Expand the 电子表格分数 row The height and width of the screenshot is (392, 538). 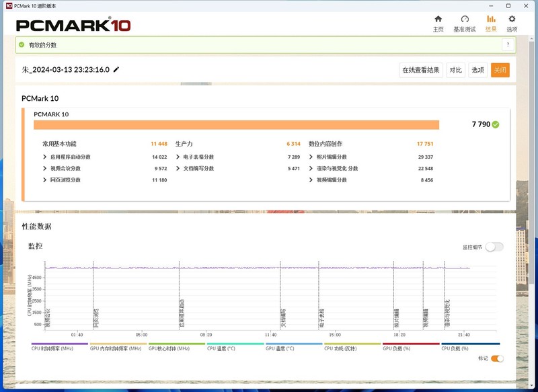pyautogui.click(x=178, y=157)
